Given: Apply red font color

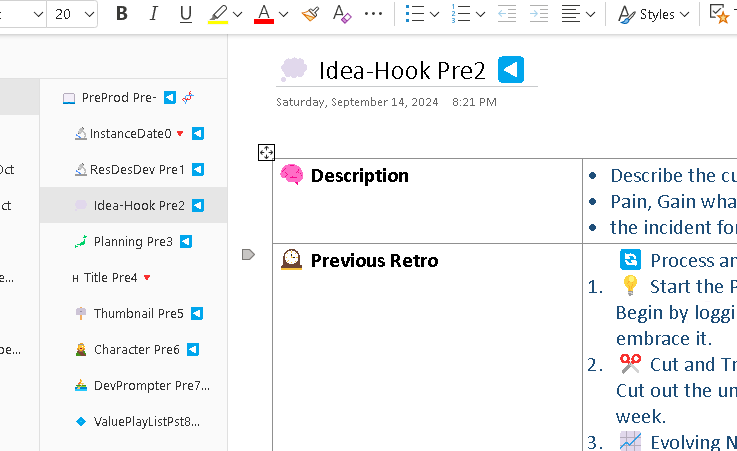Looking at the screenshot, I should click(264, 14).
